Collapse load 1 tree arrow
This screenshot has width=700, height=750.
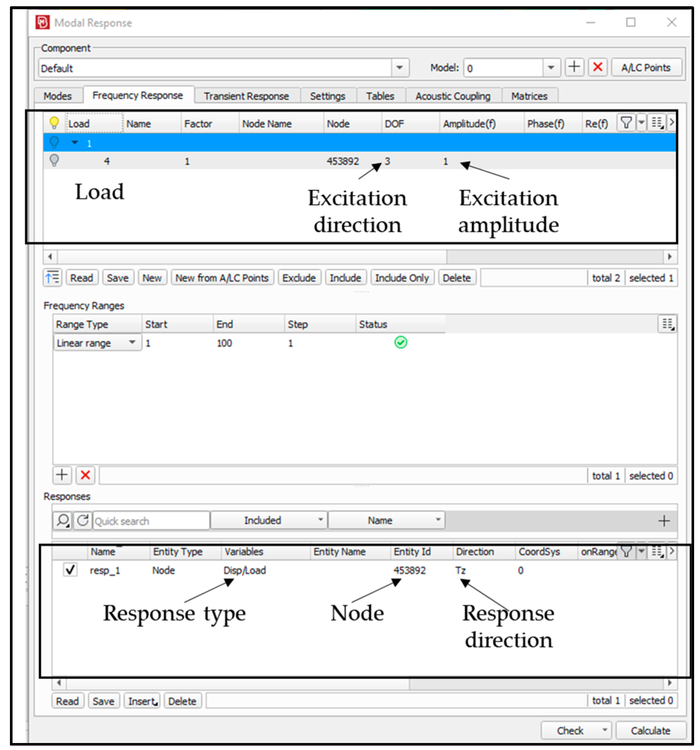[x=74, y=143]
